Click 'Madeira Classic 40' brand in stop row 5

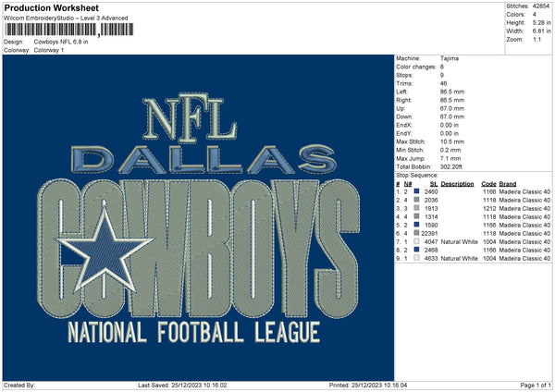524,225
